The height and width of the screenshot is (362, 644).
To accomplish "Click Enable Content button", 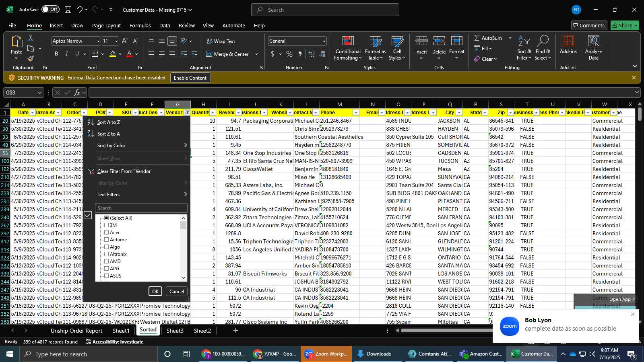I will click(190, 78).
